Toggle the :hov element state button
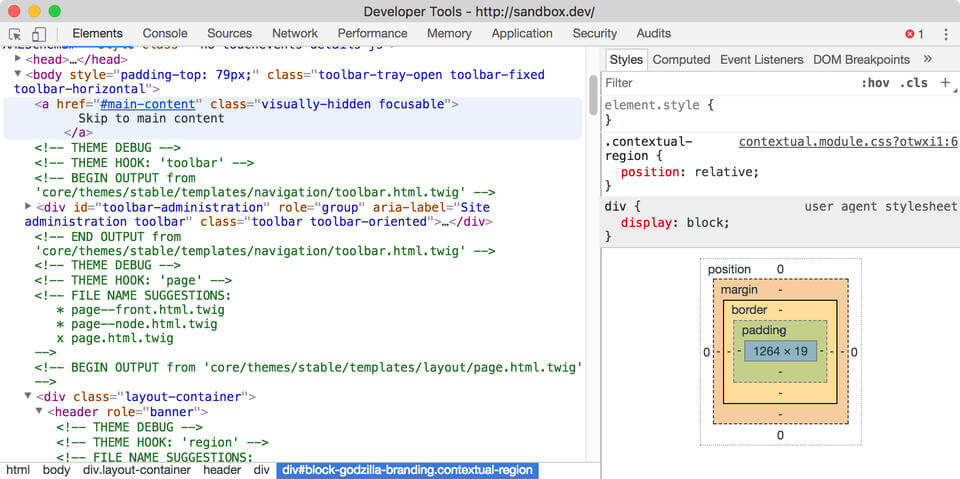This screenshot has height=479, width=960. [875, 83]
